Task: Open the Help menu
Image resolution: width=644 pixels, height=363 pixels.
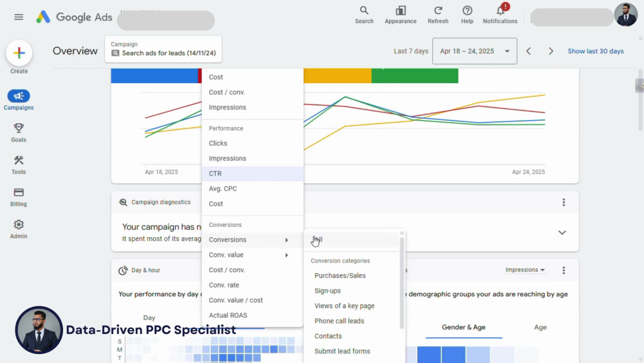Action: click(467, 15)
